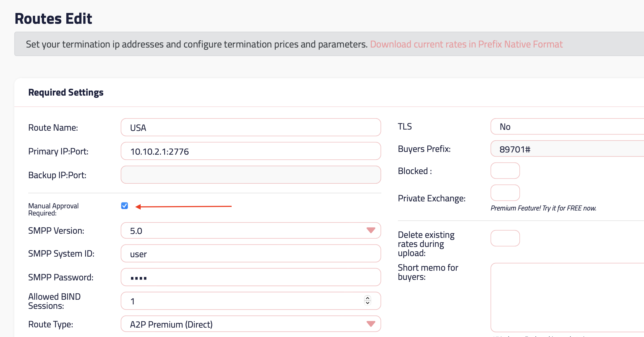Click the 5.0 SMPP version value
644x337 pixels.
pyautogui.click(x=136, y=231)
